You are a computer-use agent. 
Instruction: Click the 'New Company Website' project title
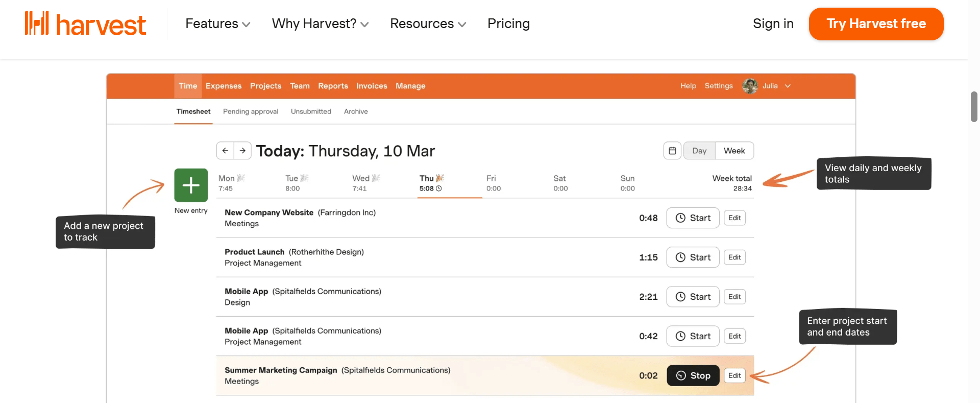click(269, 212)
